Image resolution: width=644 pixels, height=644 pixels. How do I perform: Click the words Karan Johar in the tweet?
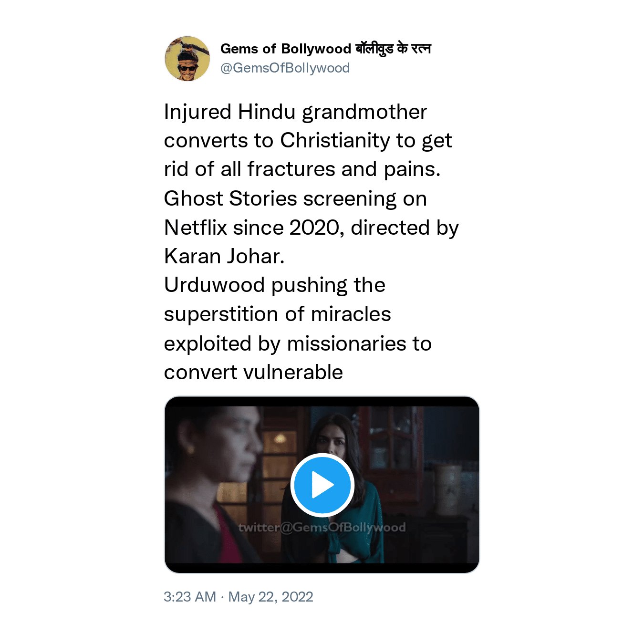[x=224, y=256]
